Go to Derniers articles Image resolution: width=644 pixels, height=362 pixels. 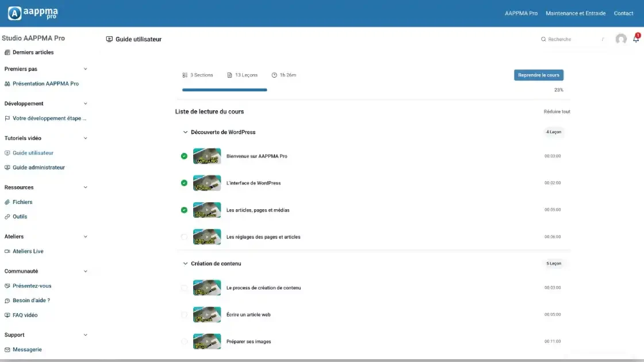tap(33, 52)
